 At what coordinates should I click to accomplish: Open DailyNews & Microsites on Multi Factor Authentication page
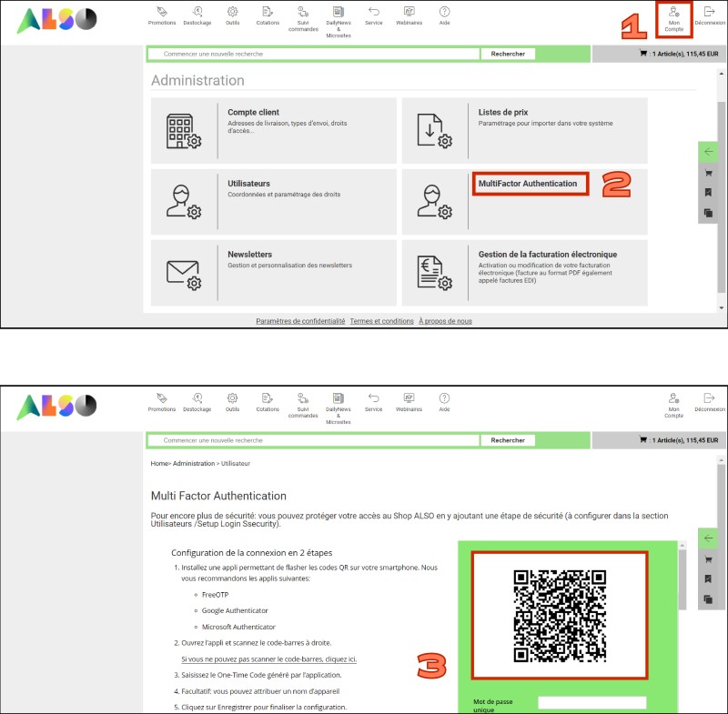[339, 407]
